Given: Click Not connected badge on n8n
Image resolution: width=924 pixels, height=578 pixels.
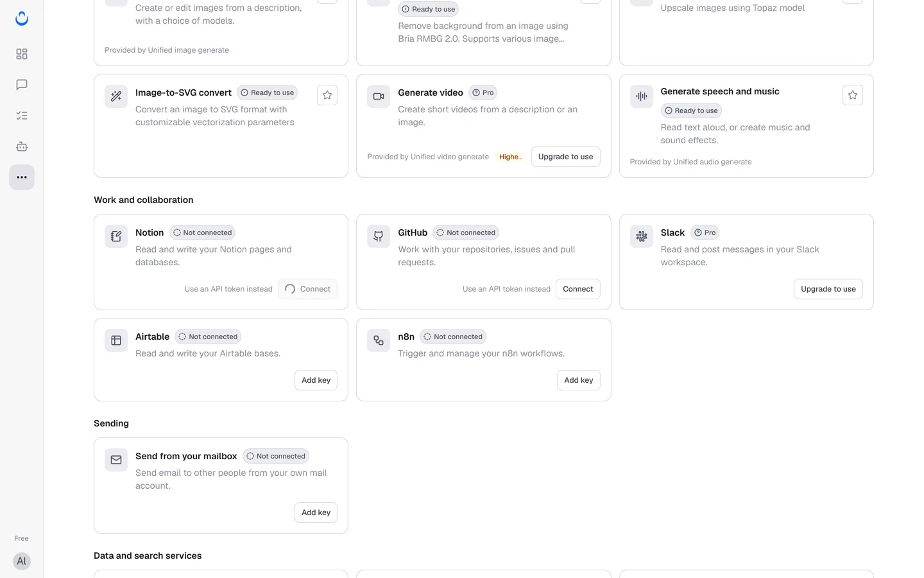Looking at the screenshot, I should click(x=453, y=337).
